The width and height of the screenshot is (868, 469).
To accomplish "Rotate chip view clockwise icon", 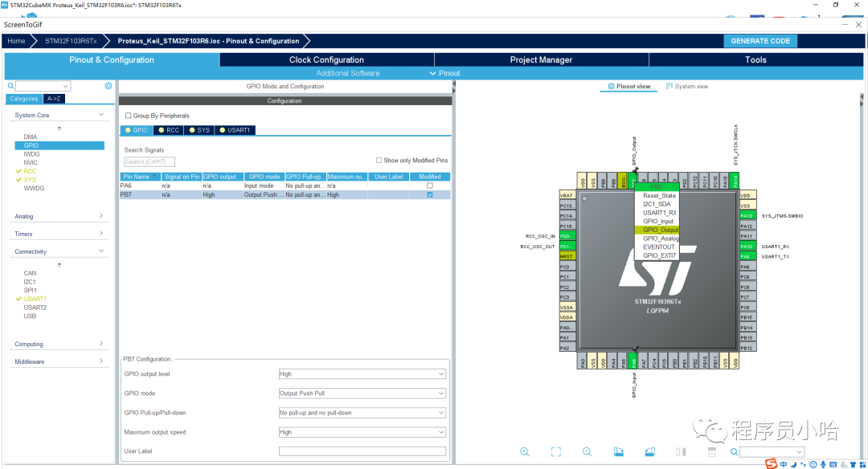I will 619,452.
